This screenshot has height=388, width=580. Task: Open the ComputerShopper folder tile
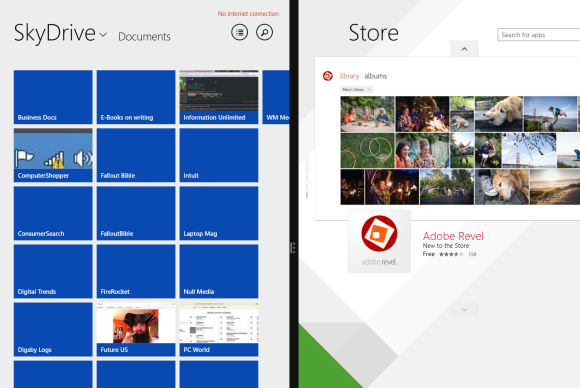click(53, 155)
